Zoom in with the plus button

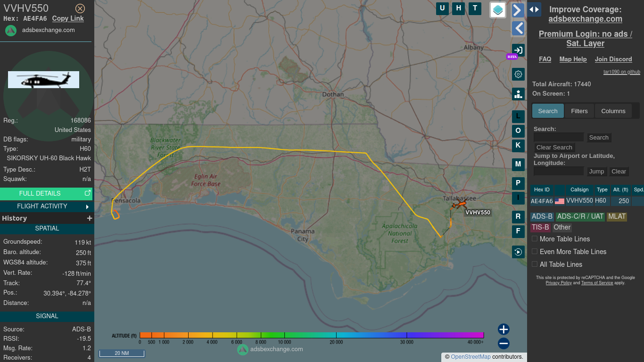504,329
